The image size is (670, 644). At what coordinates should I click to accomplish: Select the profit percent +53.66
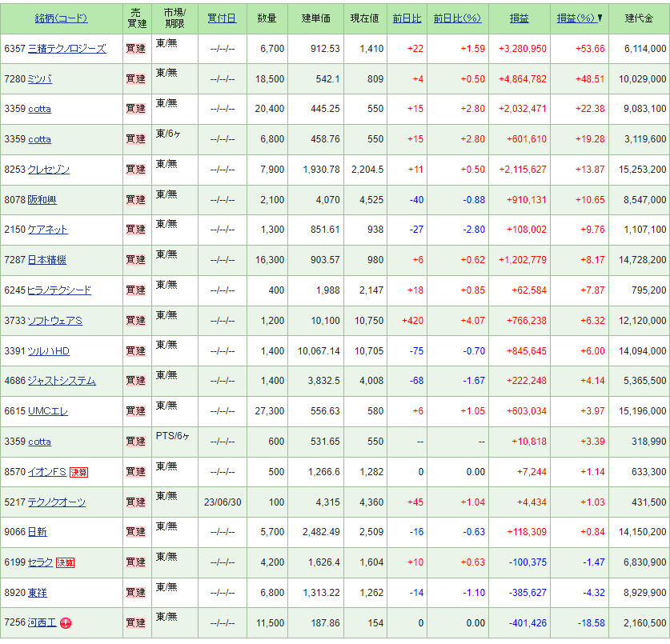[590, 49]
